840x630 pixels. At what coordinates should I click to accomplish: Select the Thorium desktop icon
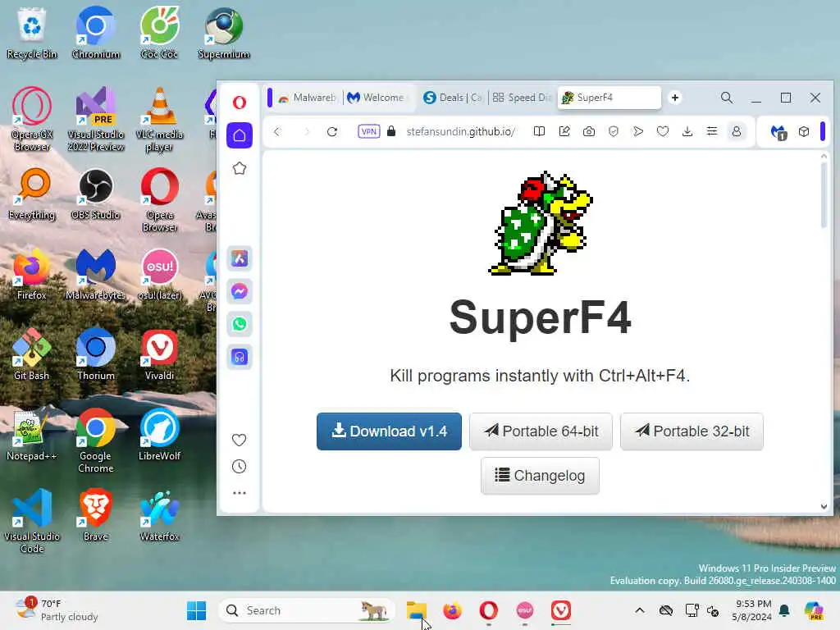(x=96, y=355)
